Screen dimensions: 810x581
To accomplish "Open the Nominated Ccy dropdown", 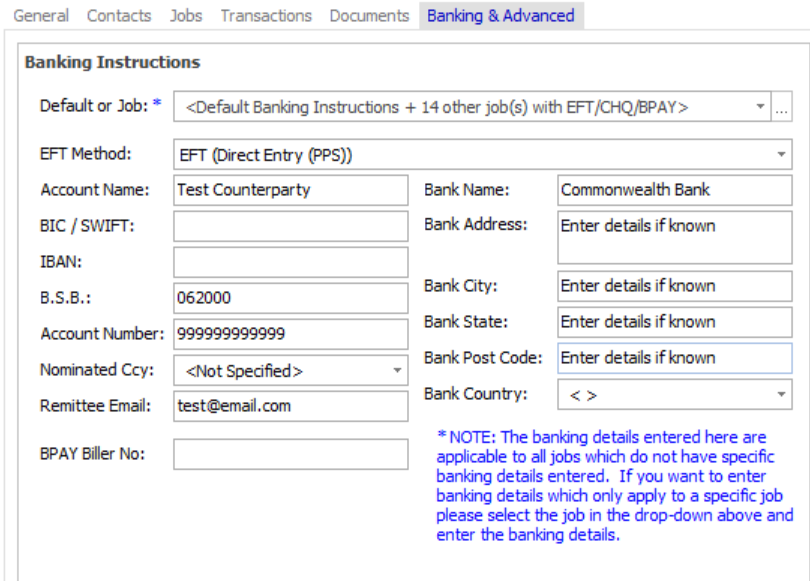I will tap(397, 370).
